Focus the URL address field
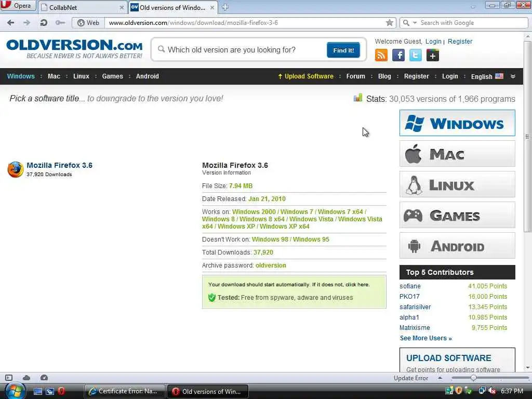532x399 pixels. [x=246, y=23]
